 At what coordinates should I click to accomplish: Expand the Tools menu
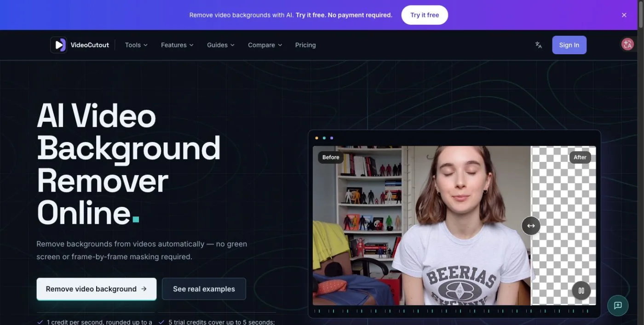pyautogui.click(x=136, y=45)
